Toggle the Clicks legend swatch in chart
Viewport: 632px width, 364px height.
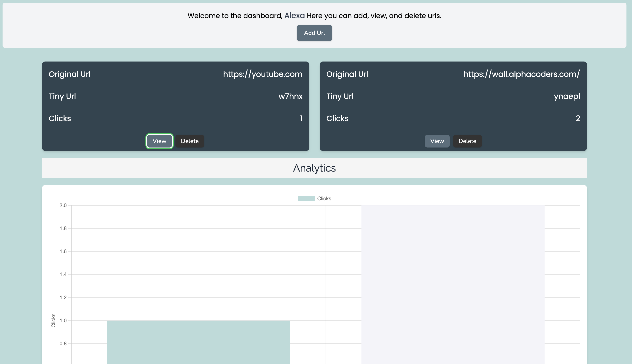[306, 199]
